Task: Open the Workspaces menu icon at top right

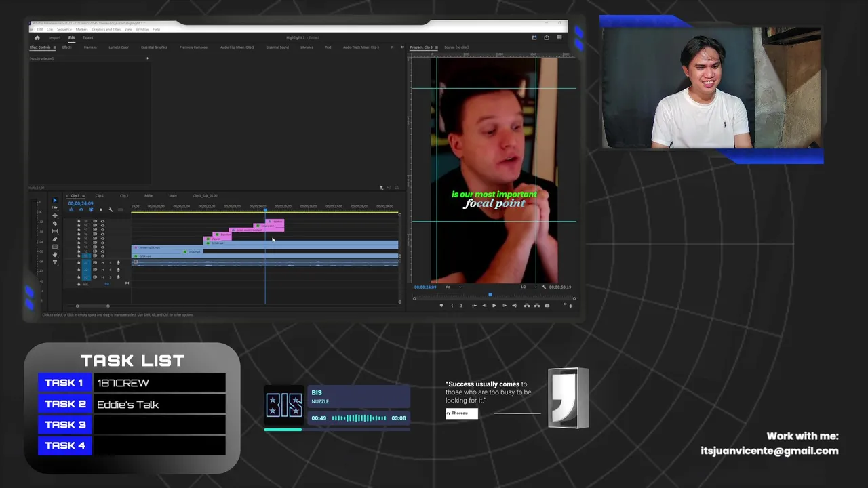Action: tap(559, 37)
